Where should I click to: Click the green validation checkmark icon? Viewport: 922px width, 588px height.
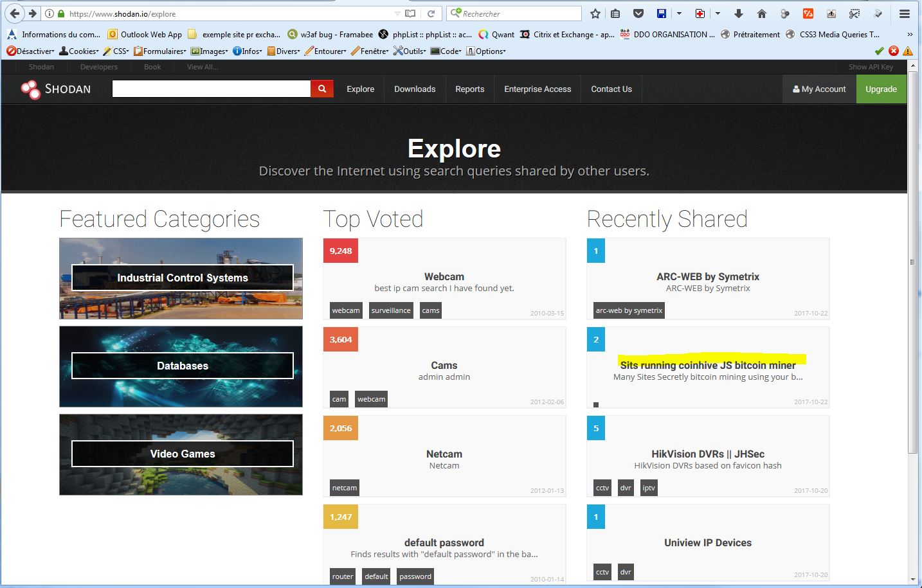pyautogui.click(x=879, y=51)
